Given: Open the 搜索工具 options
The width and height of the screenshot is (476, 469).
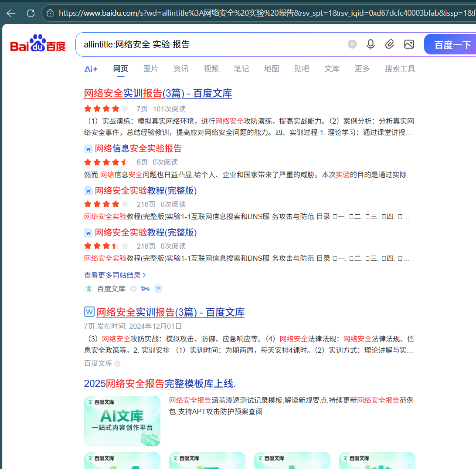Looking at the screenshot, I should [399, 68].
